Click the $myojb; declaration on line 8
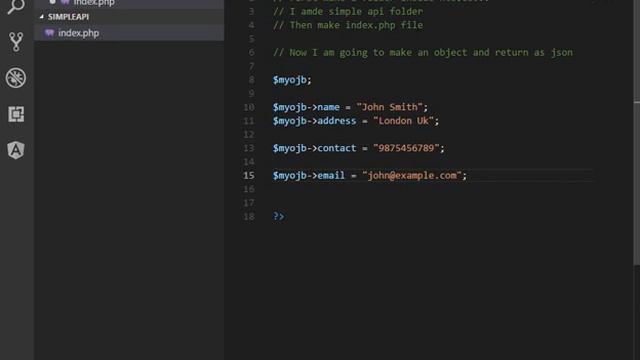Screen dimensions: 640x360 (x=292, y=80)
